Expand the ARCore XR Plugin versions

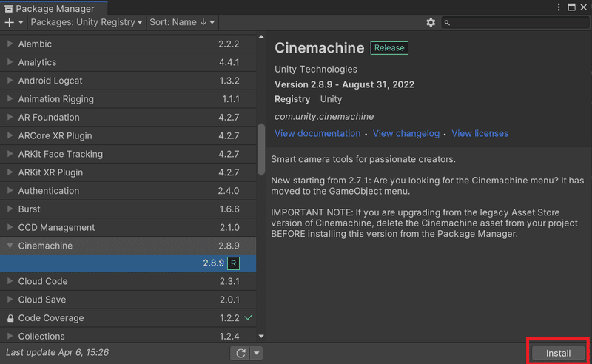point(10,135)
